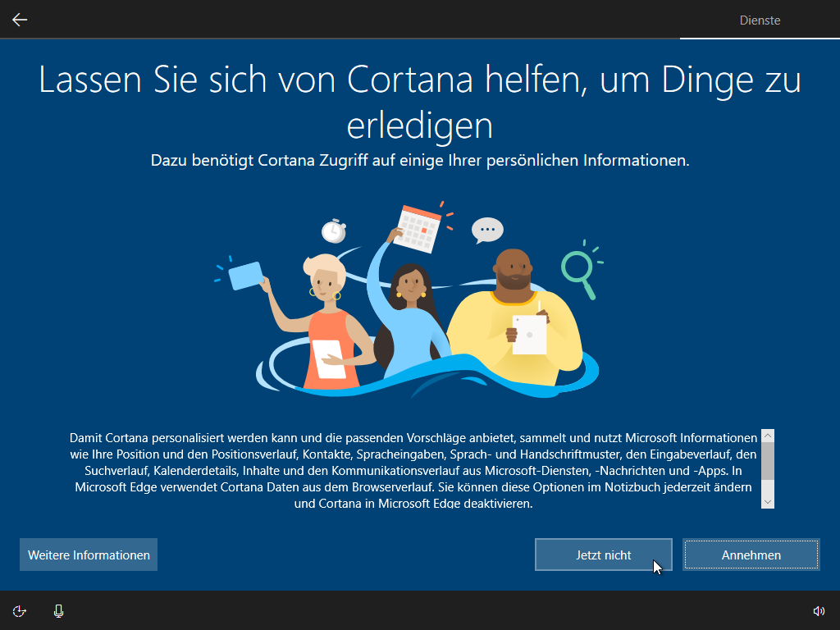Viewport: 840px width, 630px height.
Task: Open Weitere Informationen
Action: point(89,555)
